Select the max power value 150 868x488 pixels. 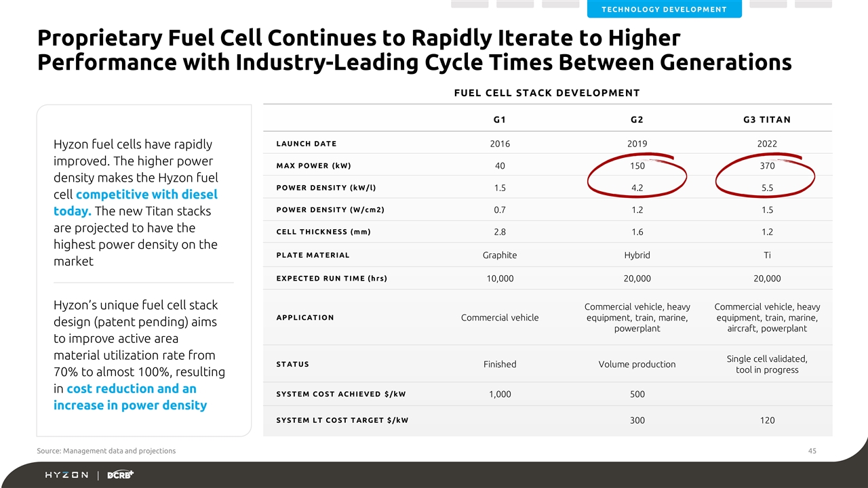click(x=637, y=166)
